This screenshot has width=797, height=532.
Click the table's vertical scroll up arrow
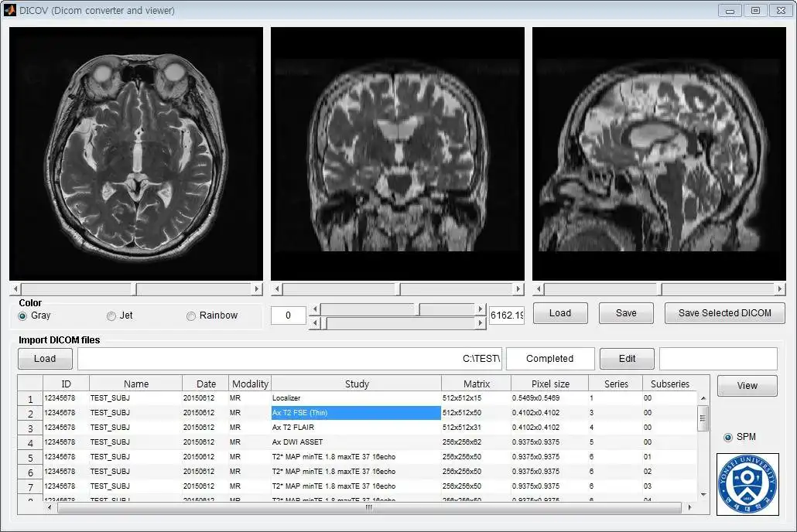click(703, 398)
